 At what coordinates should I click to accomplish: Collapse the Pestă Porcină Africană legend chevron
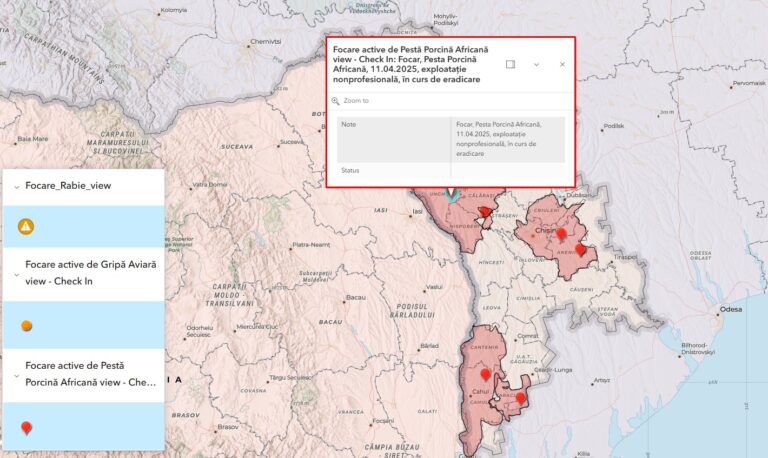[17, 374]
